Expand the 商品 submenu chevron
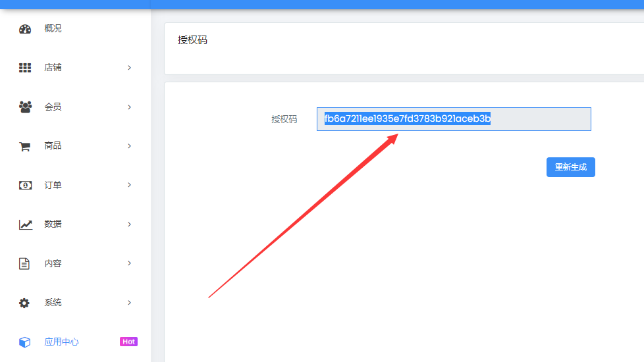The image size is (644, 362). point(129,146)
